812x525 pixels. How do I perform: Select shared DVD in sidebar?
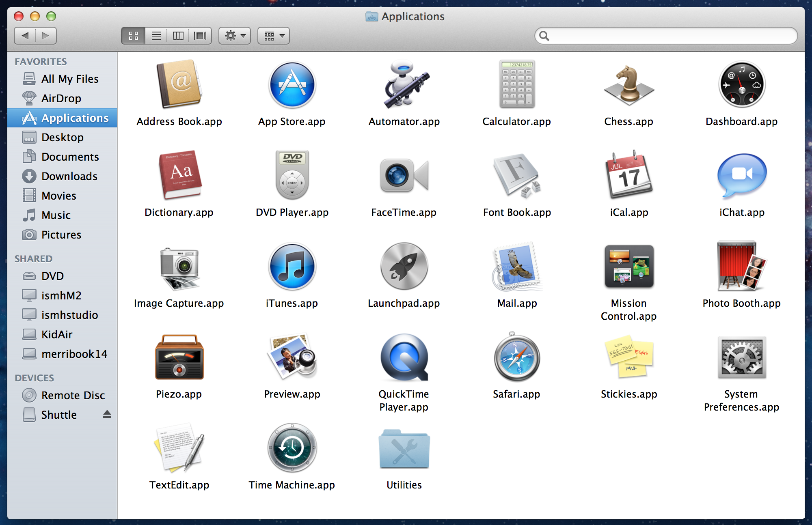point(62,276)
